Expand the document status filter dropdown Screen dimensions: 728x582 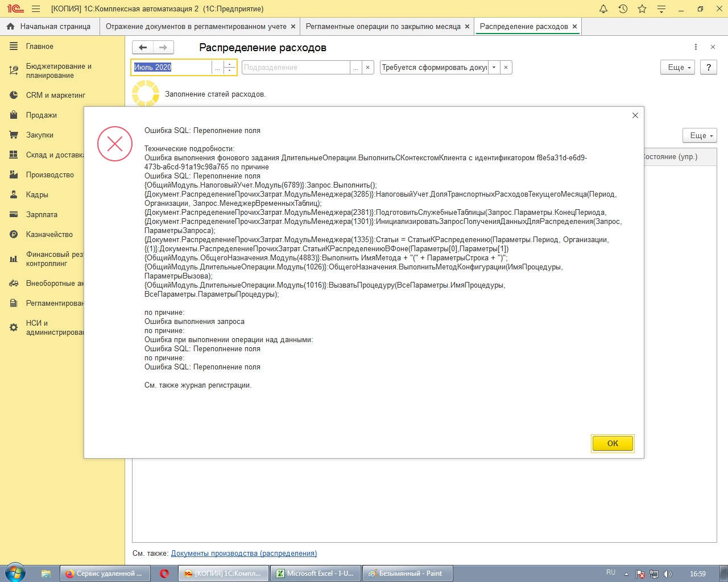pyautogui.click(x=494, y=68)
